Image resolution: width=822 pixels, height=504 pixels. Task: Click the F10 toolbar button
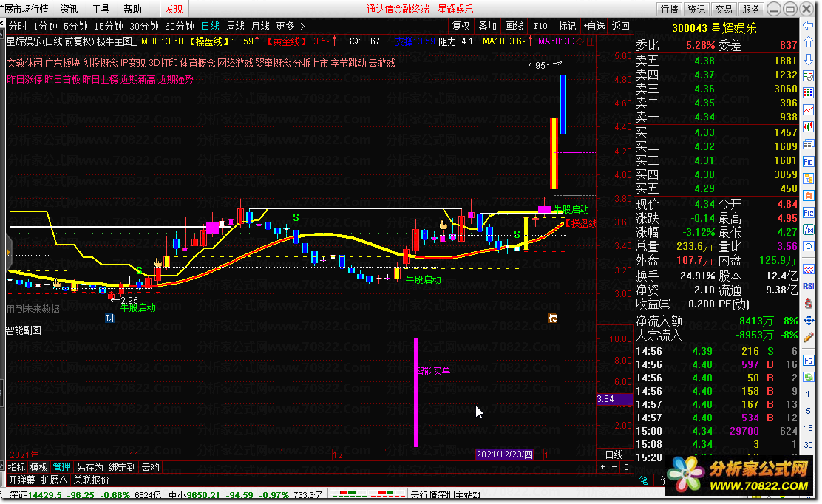coord(540,26)
